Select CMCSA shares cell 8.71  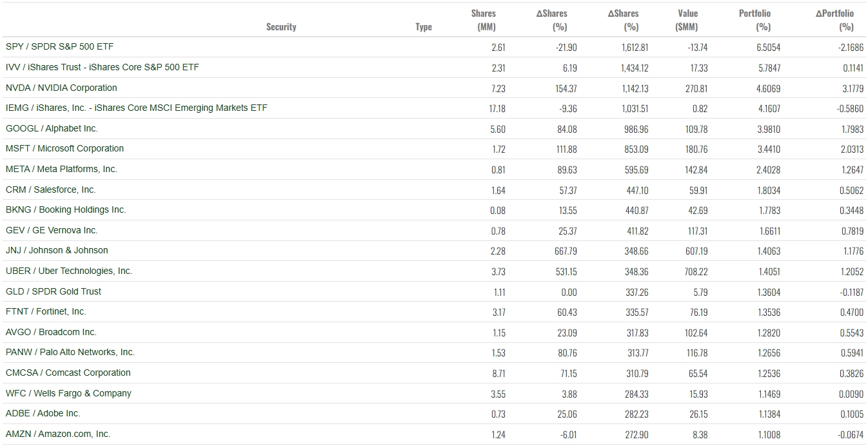point(498,373)
